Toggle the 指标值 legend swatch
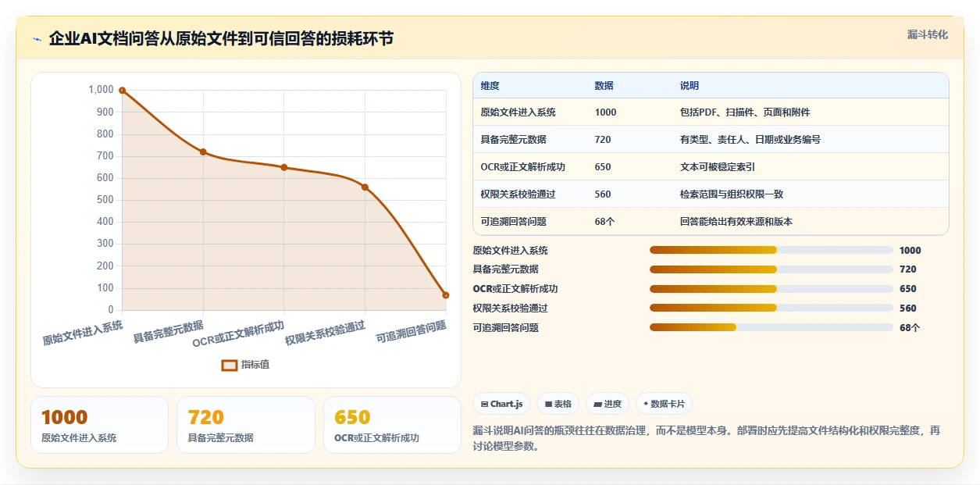Viewport: 980px width, 485px height. (230, 365)
